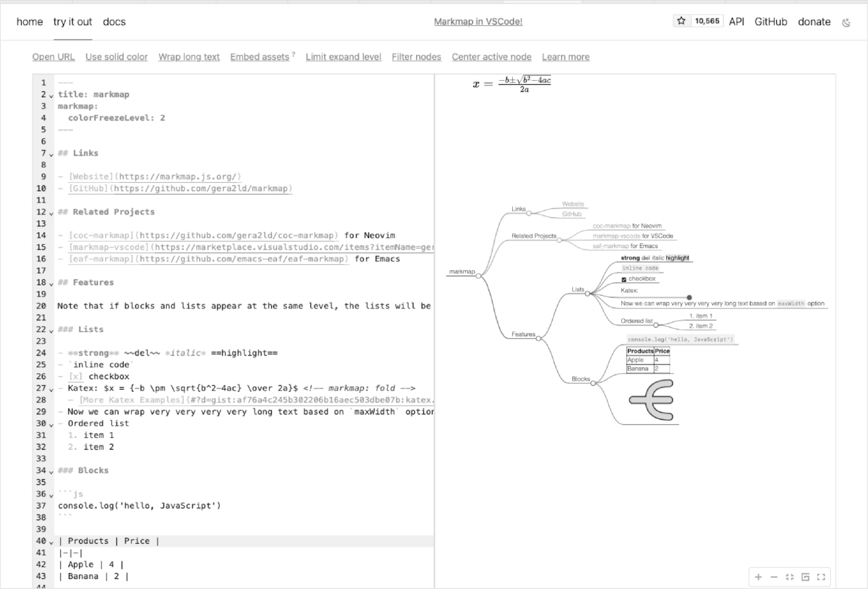Fold the Blocks section at editor line 34
The height and width of the screenshot is (589, 868).
click(51, 471)
